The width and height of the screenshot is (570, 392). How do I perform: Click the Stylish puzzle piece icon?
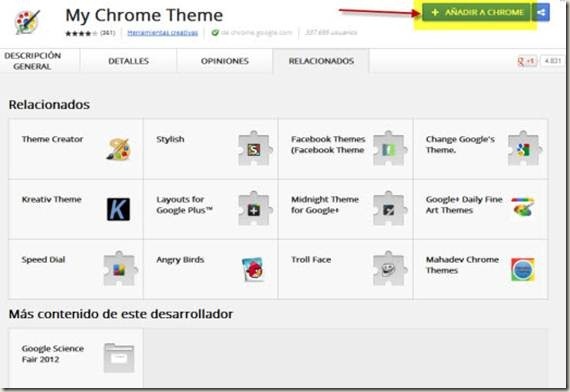[x=254, y=148]
